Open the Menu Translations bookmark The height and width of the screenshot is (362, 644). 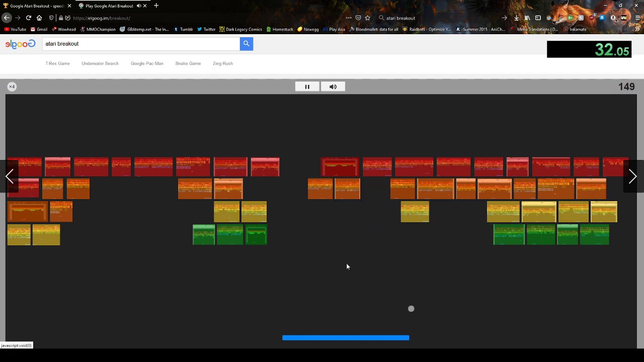[534, 29]
